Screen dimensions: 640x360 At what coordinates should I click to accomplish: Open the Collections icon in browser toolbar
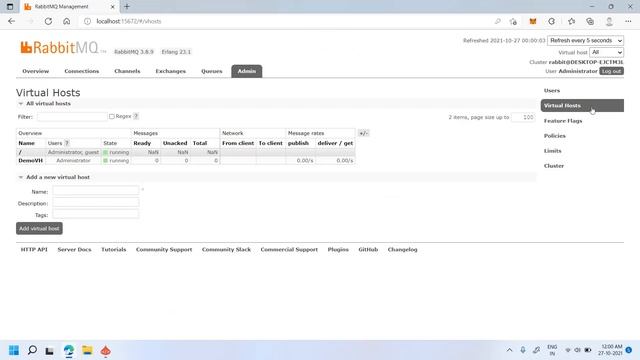coord(590,21)
